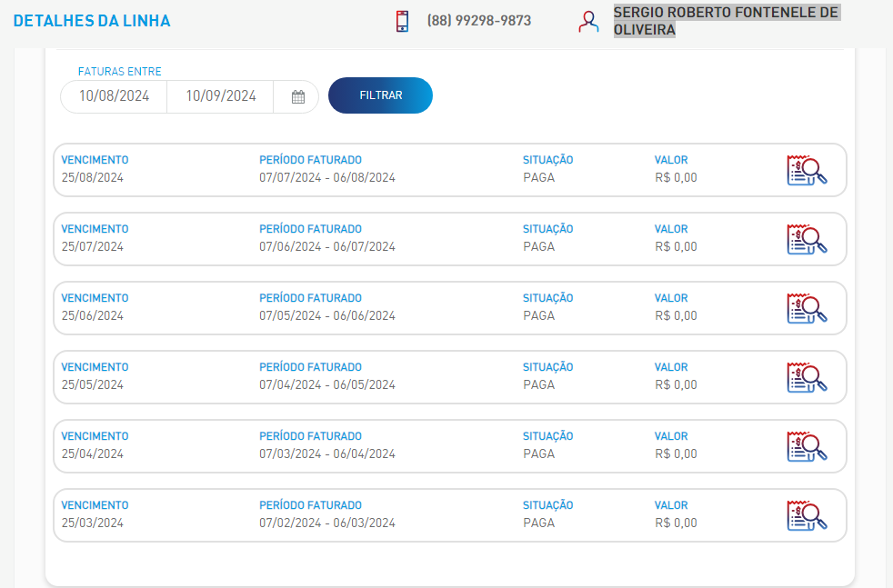The width and height of the screenshot is (893, 588).
Task: Click PAGA status of 25/05/2024 invoice
Action: [538, 384]
